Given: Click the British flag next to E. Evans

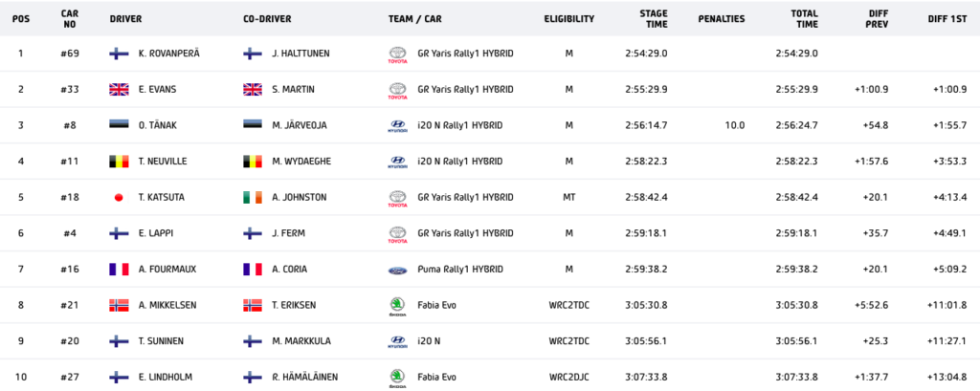Looking at the screenshot, I should (120, 90).
